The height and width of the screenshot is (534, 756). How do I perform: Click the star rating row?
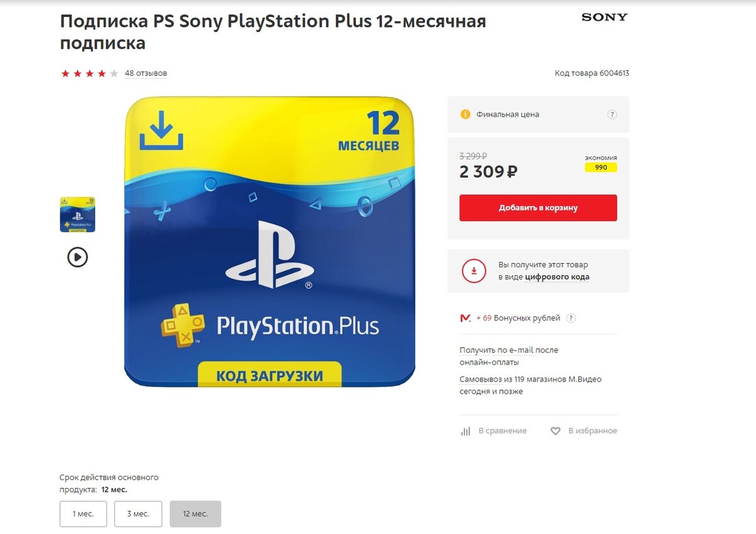[x=89, y=74]
